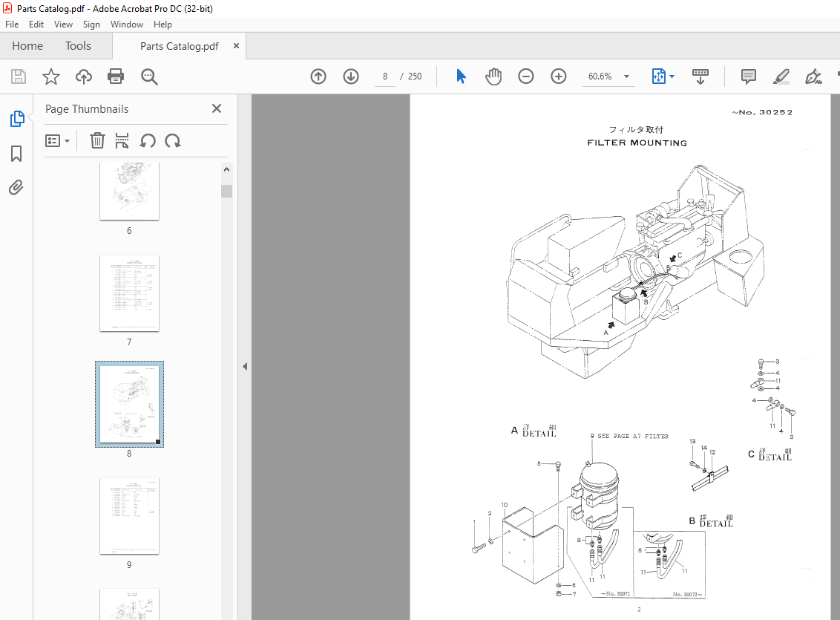Open the Edit menu

point(36,25)
